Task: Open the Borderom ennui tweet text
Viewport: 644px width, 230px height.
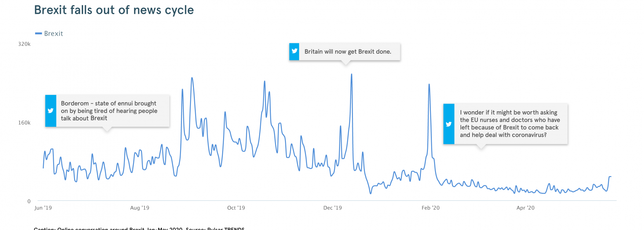Action: coord(109,111)
